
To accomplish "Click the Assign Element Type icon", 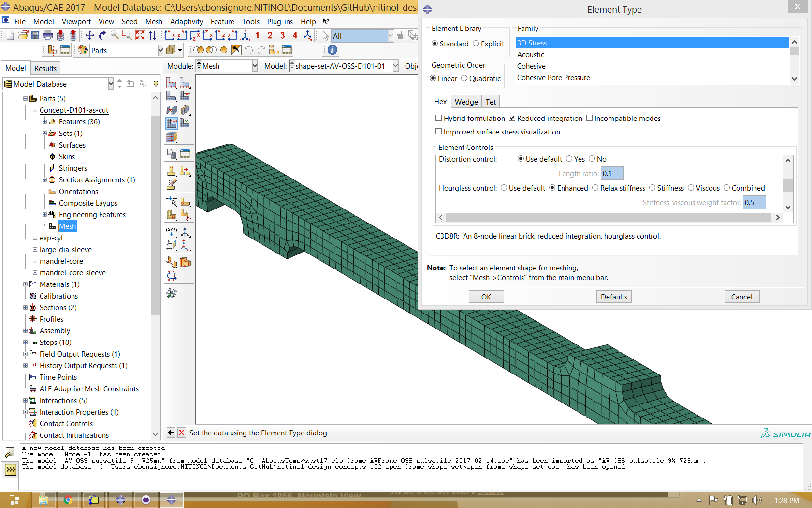I will tap(172, 123).
